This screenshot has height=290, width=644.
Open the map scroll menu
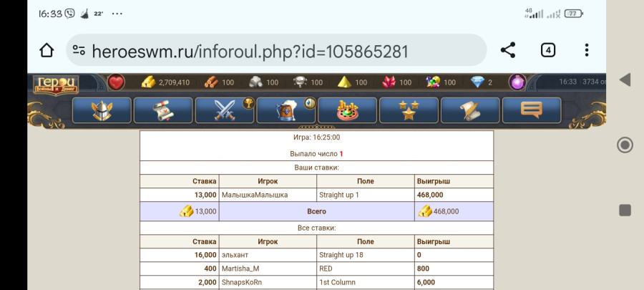coord(163,110)
